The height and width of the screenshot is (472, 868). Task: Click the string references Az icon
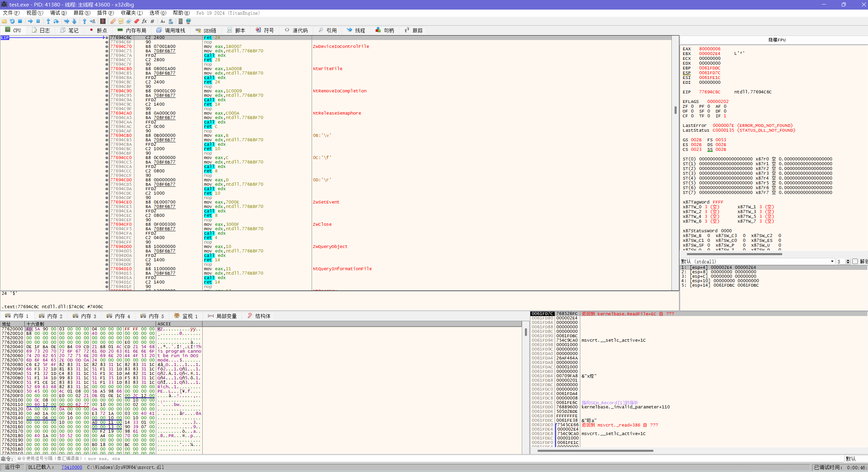163,21
